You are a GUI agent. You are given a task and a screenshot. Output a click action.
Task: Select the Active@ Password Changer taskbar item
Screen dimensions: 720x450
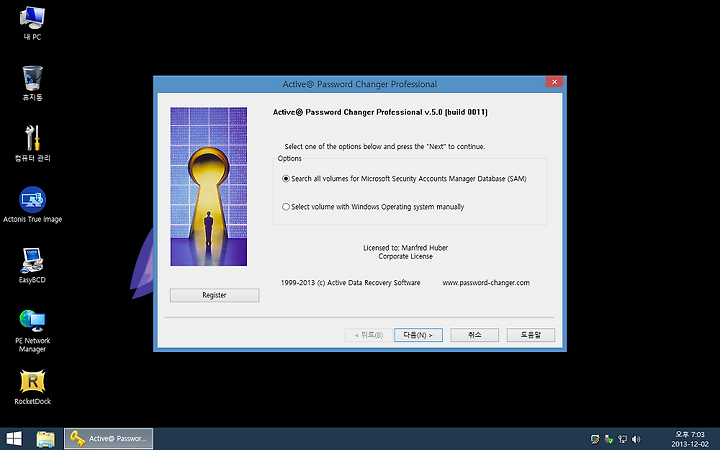[x=108, y=439]
